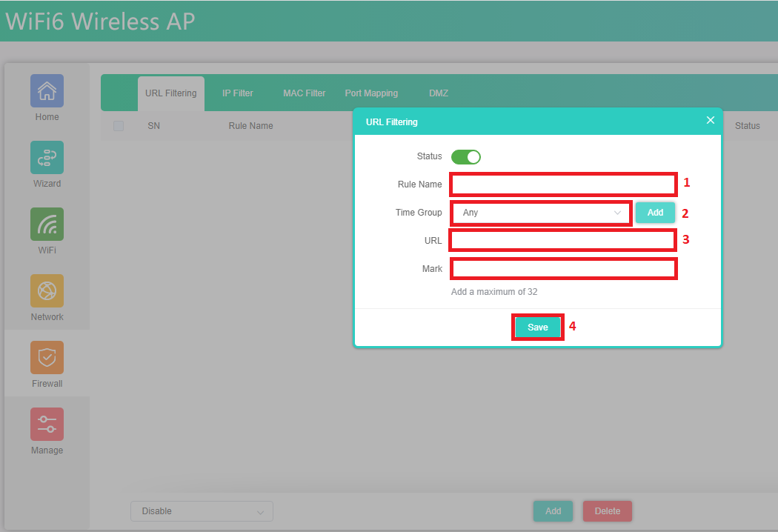Open the DMZ tab

438,93
